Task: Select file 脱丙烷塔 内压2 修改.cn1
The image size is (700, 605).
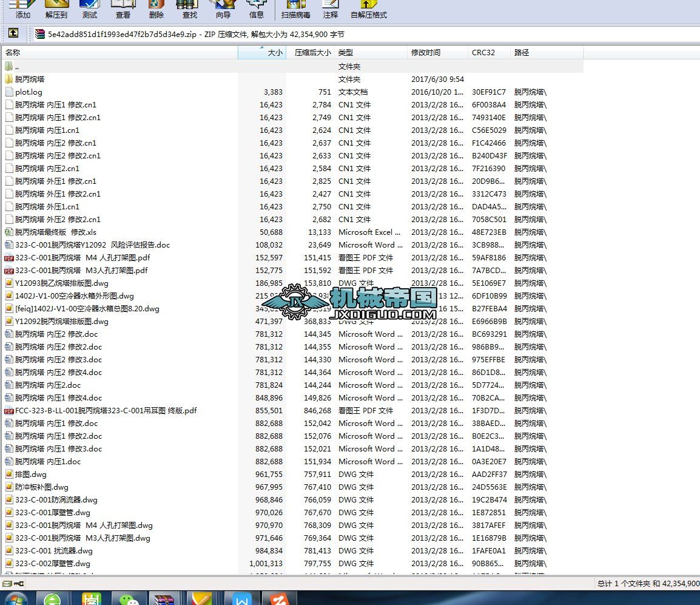Action: (x=56, y=143)
